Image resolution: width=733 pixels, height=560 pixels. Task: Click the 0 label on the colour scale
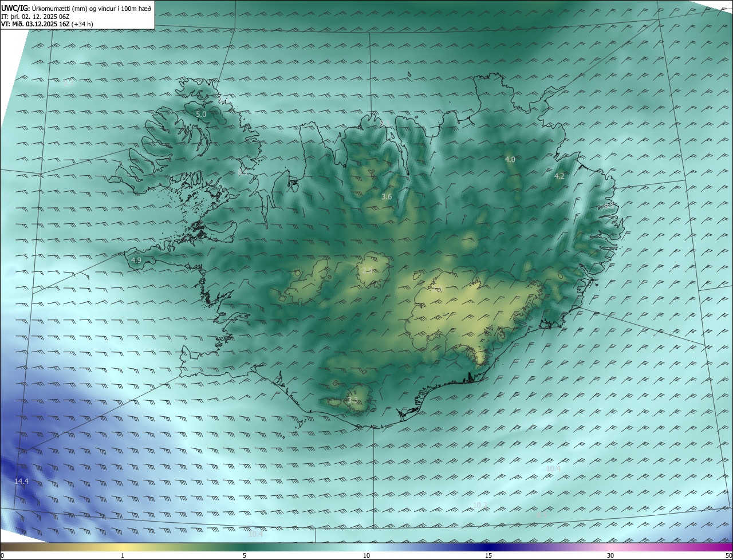point(2,555)
